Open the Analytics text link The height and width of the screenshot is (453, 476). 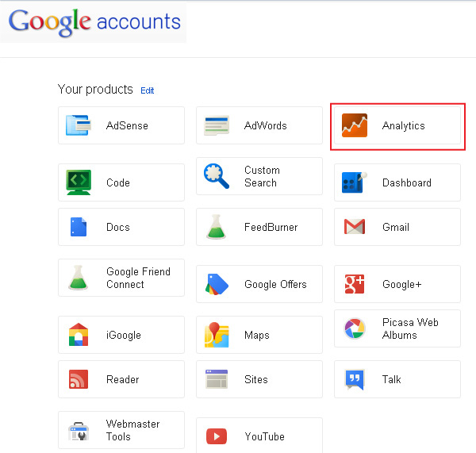pos(403,125)
